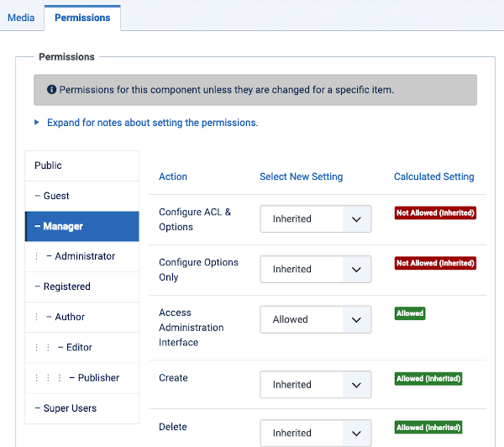Select the Manager user group
504x447 pixels.
(82, 226)
